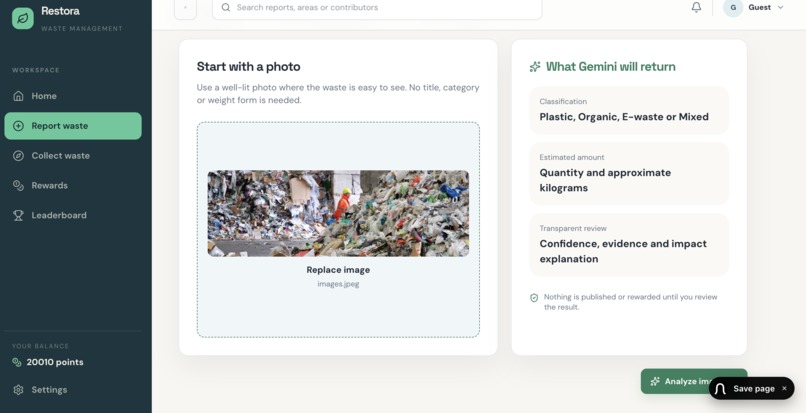The width and height of the screenshot is (806, 413).
Task: Click Plastic, Organic, E-waste or Mixed text
Action: pos(624,117)
